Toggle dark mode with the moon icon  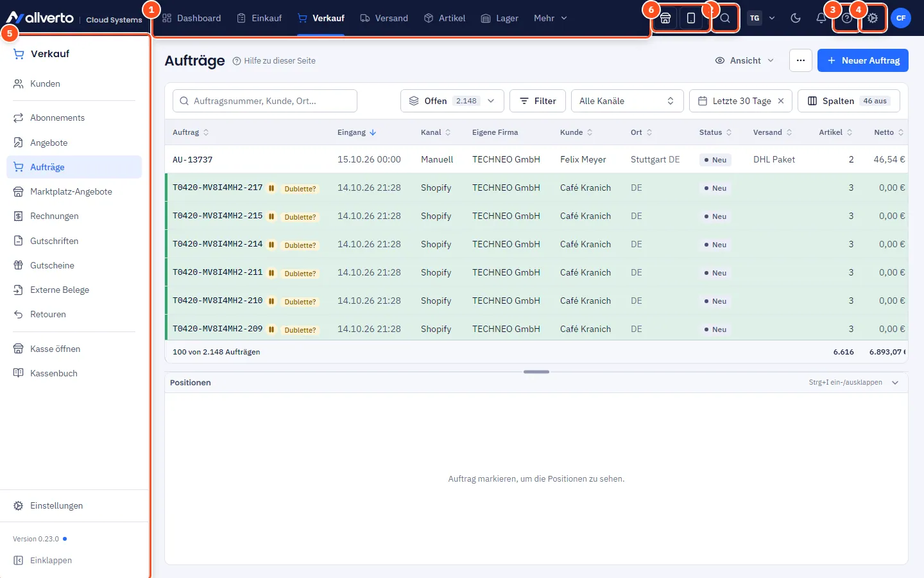pos(796,18)
